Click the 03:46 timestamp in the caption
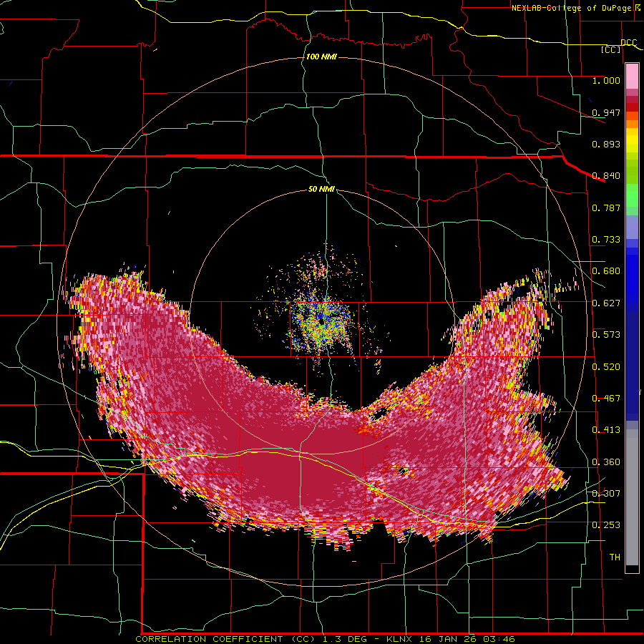The image size is (644, 644). 498,639
